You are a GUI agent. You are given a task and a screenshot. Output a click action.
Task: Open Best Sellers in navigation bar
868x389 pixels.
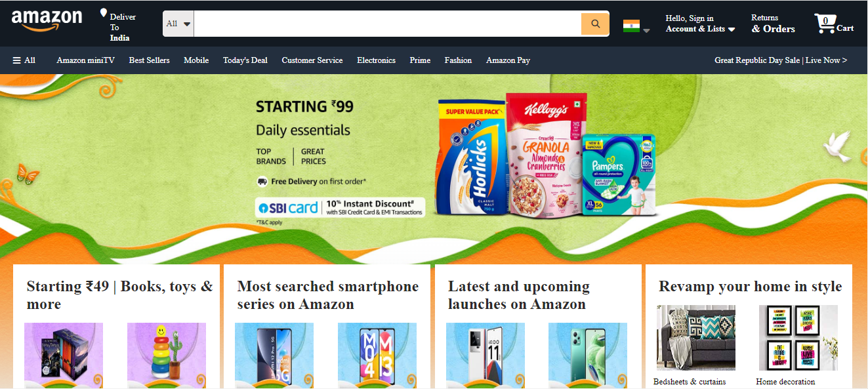(149, 60)
